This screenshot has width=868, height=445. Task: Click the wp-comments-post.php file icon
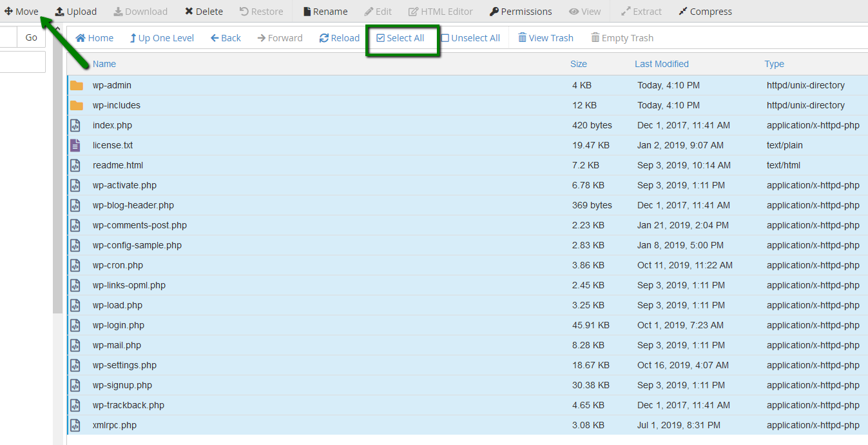(x=75, y=225)
